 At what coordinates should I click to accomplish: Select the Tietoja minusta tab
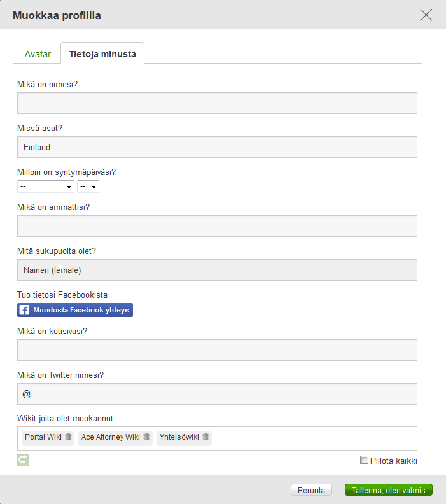102,54
